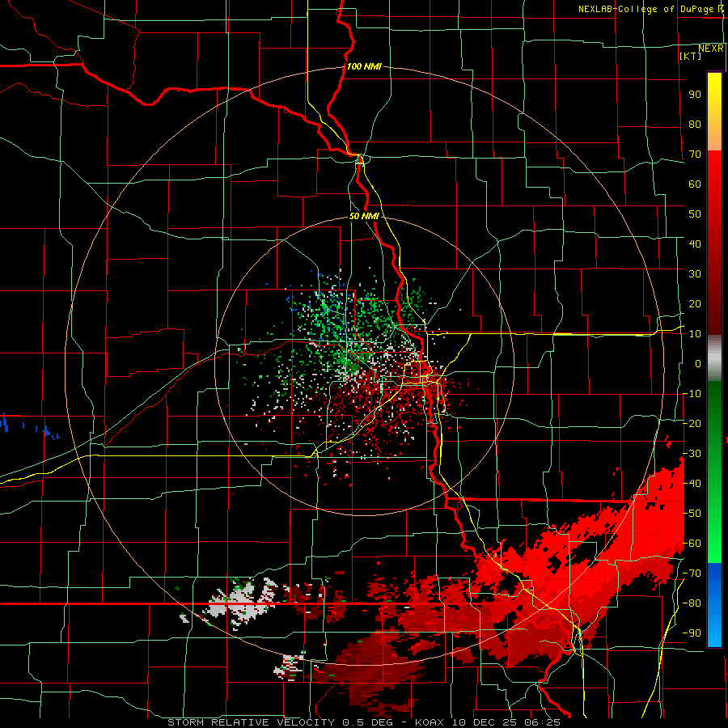Click the 10 DEC 25 date in caption
The image size is (728, 728).
pos(485,722)
